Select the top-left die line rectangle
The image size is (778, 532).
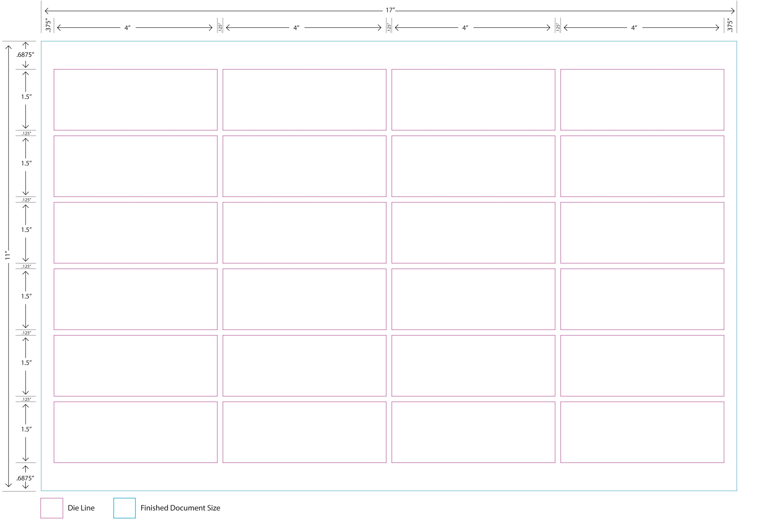(x=136, y=100)
